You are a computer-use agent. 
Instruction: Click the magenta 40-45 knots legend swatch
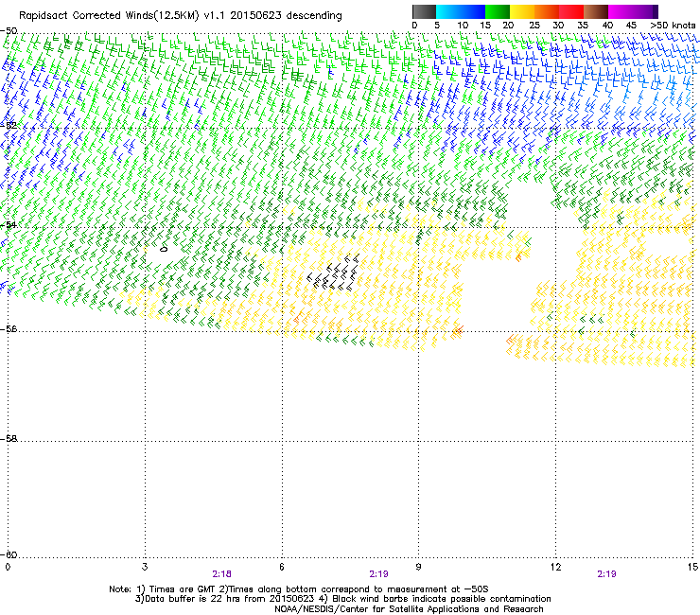click(621, 11)
